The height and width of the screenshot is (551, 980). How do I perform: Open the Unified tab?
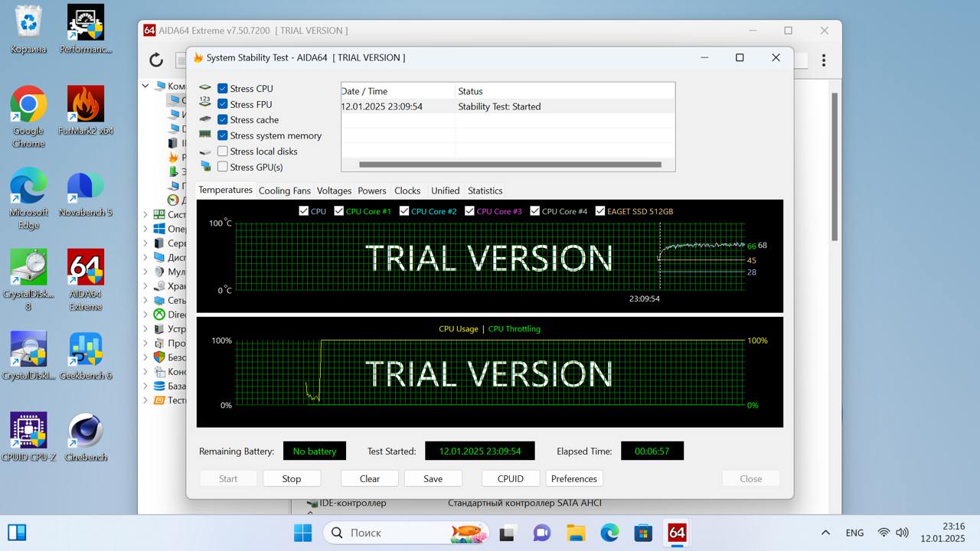(445, 191)
